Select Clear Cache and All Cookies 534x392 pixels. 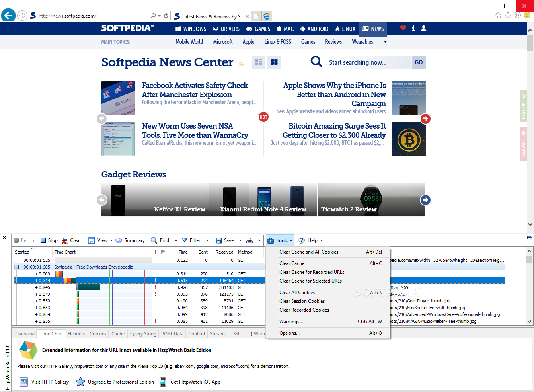coord(329,252)
